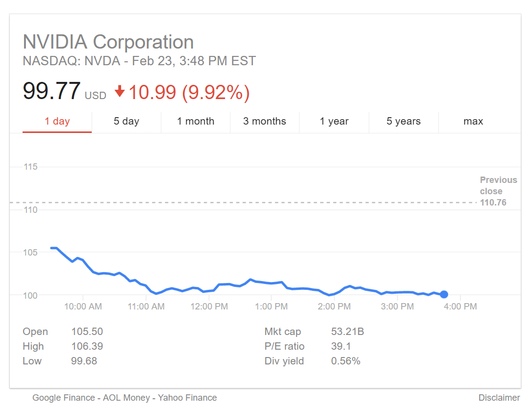Visit the Yahoo Finance link
The width and height of the screenshot is (532, 411).
point(187,398)
